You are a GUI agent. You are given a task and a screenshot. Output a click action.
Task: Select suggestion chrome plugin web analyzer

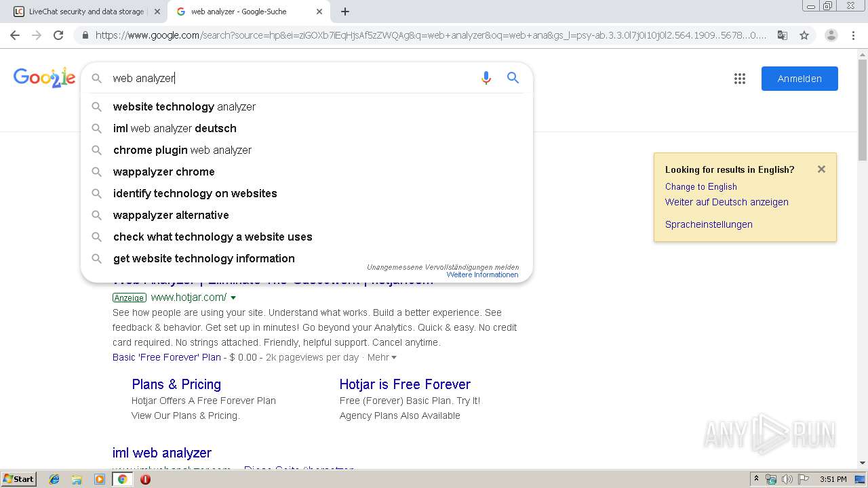pyautogui.click(x=307, y=150)
